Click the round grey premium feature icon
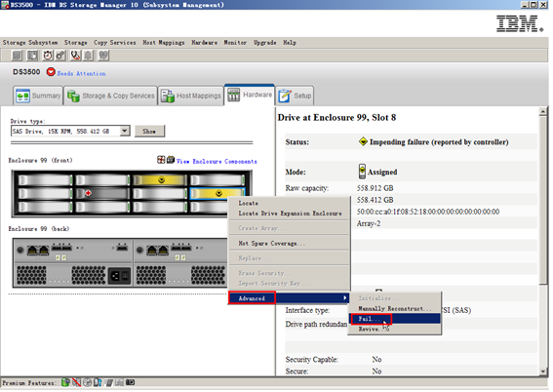 (x=88, y=382)
